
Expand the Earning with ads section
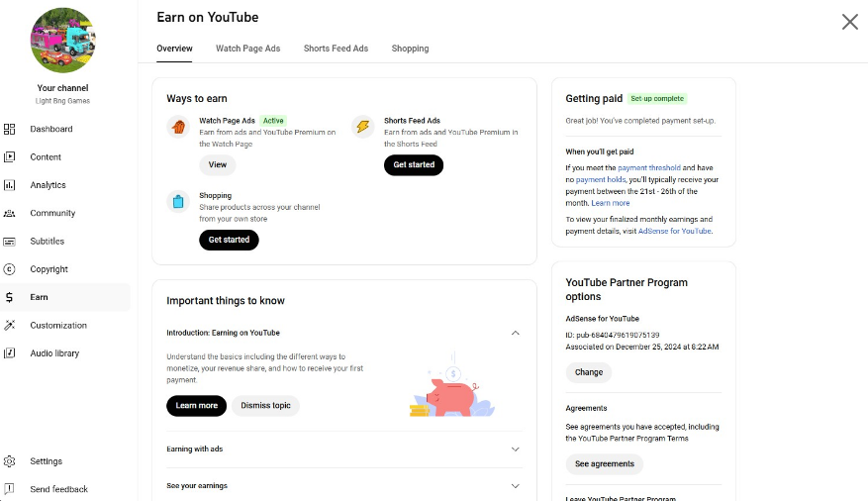[515, 449]
